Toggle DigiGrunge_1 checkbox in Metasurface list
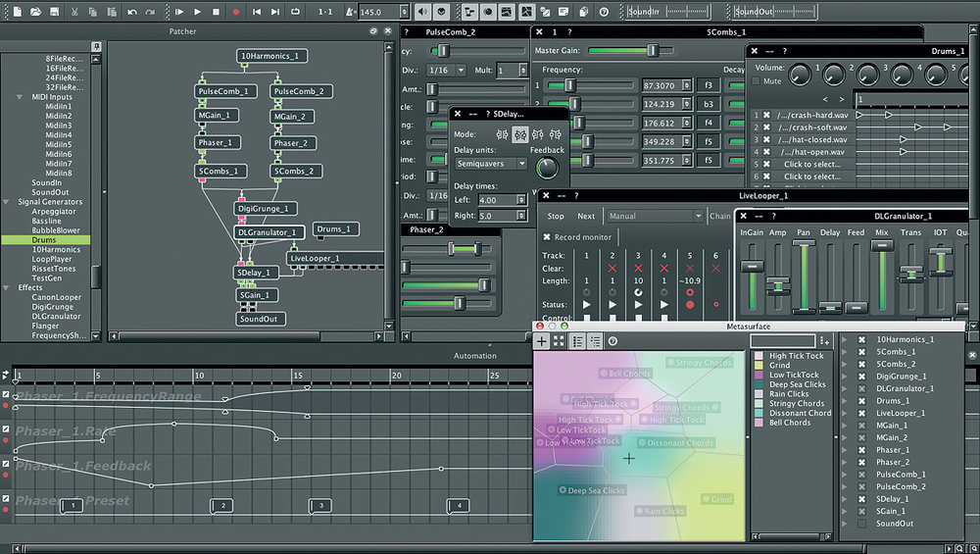Screen dimensions: 980x554 pyautogui.click(x=861, y=377)
